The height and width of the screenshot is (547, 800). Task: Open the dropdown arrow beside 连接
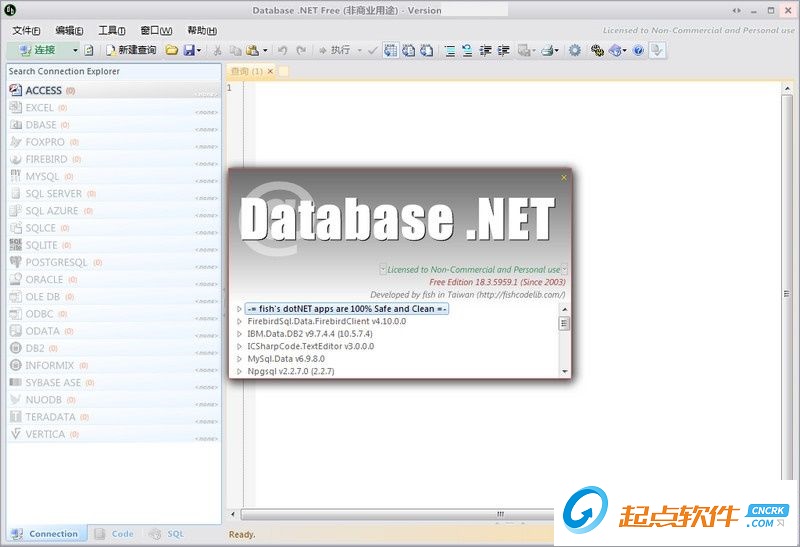coord(75,51)
